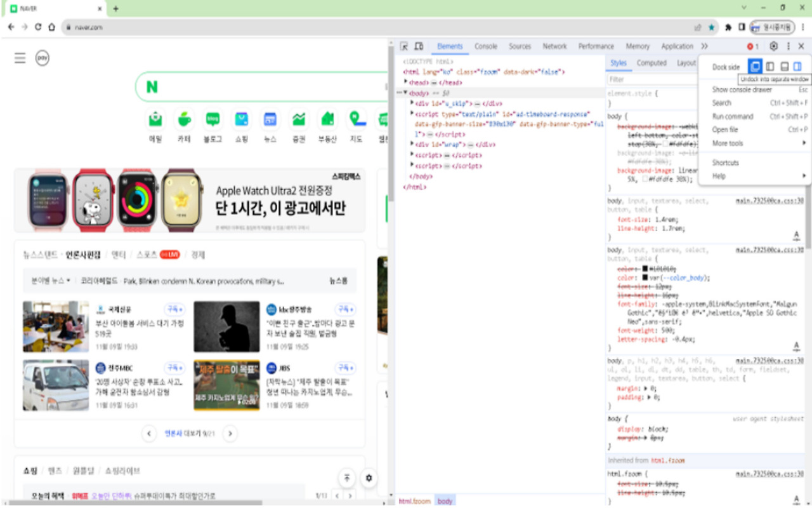
Task: Collapse the body element node
Action: click(x=406, y=93)
